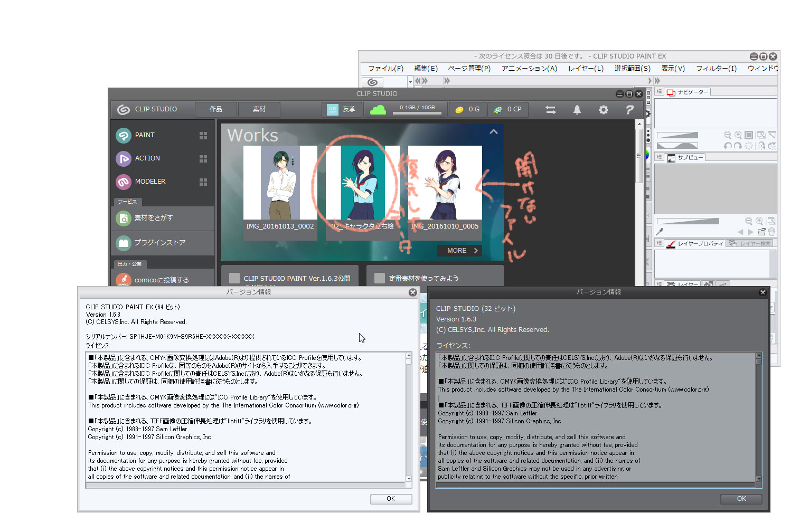Switch to the 素材 tab
800x532 pixels.
[259, 109]
